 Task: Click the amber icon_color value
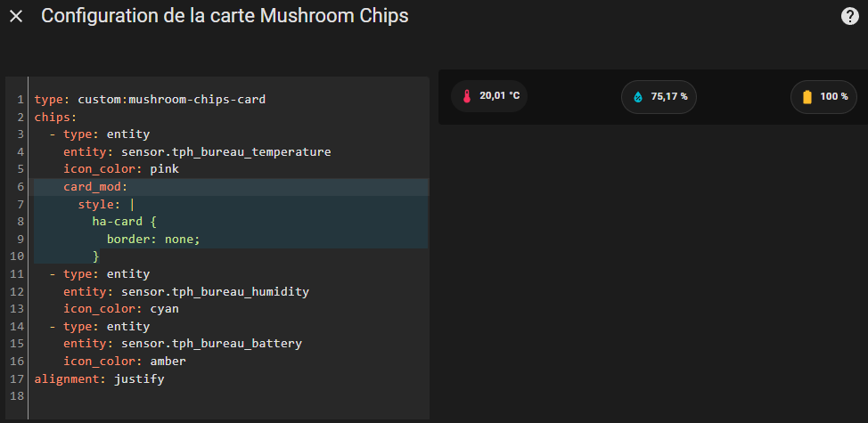click(x=168, y=361)
